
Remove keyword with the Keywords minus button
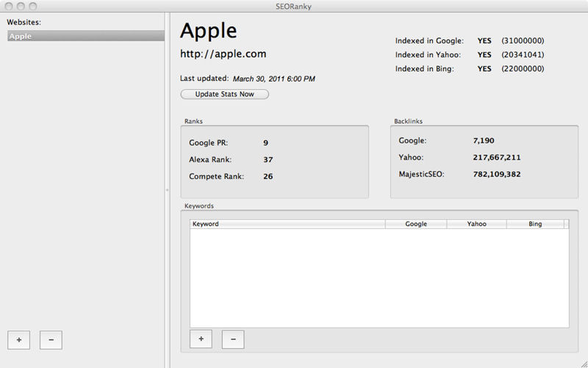[233, 339]
